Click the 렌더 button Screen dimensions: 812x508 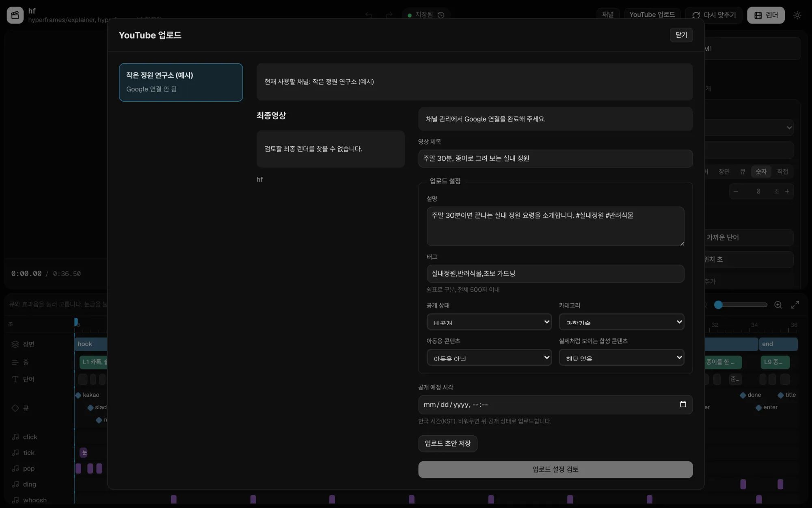click(766, 15)
